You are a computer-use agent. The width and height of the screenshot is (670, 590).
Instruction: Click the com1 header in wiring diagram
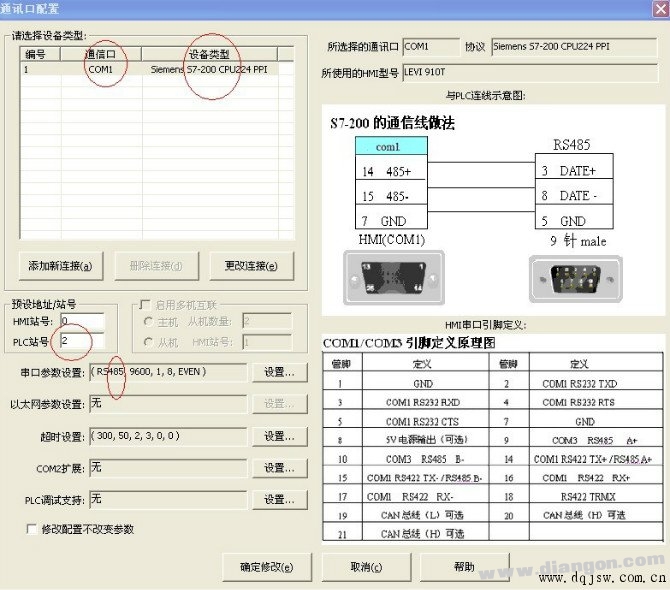pos(391,147)
